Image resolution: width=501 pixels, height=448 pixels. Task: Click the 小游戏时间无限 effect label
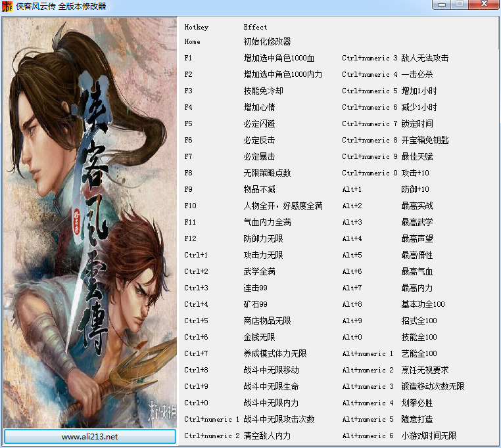point(429,436)
